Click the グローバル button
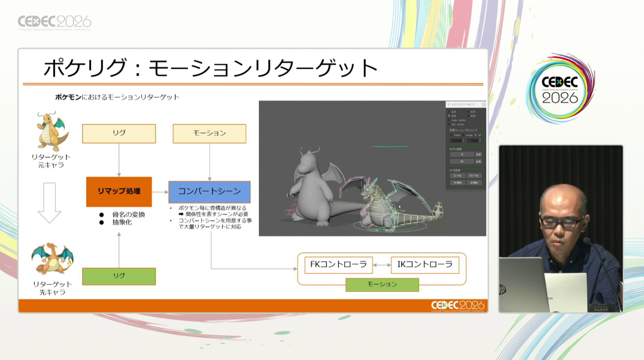The height and width of the screenshot is (360, 644). tap(474, 176)
